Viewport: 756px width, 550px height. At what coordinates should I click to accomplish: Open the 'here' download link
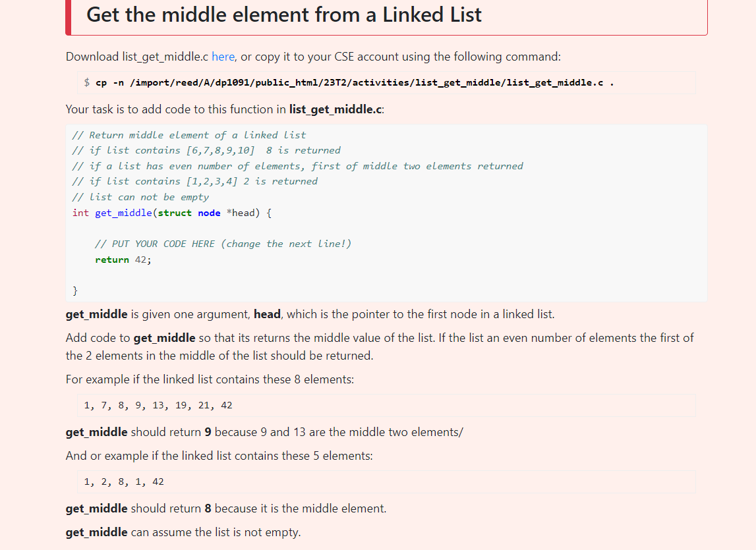pos(223,57)
